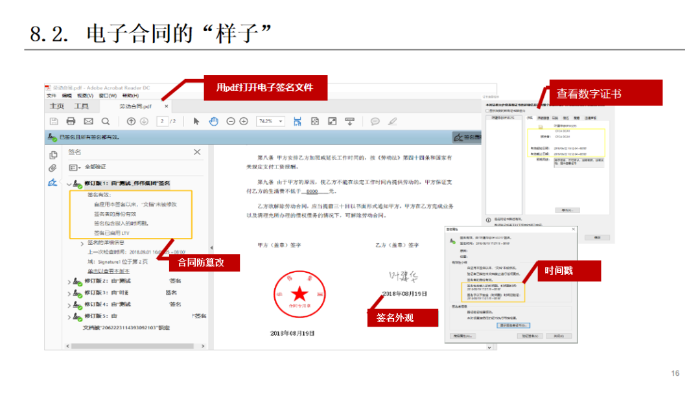Click the signature panel button on blue bar
The height and width of the screenshot is (394, 700).
click(x=467, y=137)
